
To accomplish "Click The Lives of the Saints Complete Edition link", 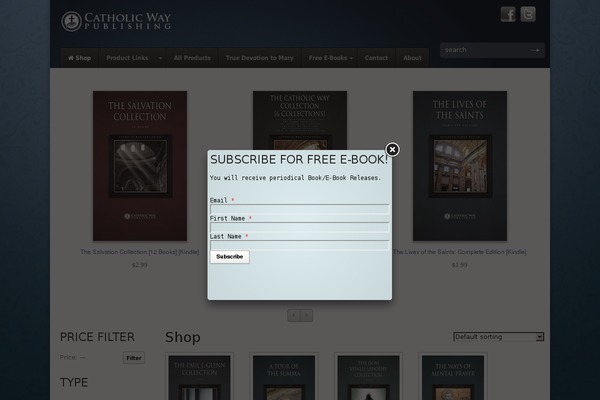I will [x=460, y=252].
